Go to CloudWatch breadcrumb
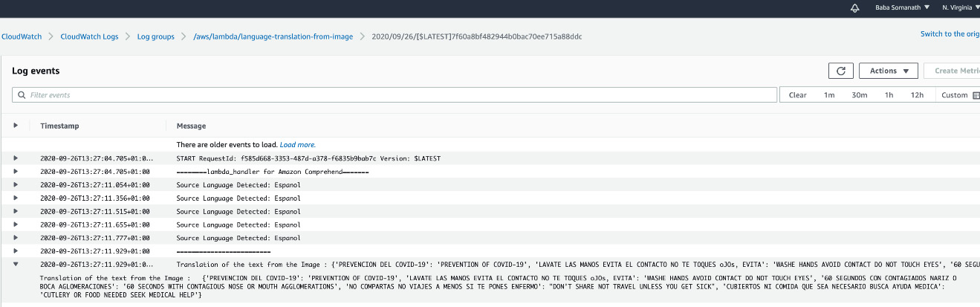The image size is (980, 307). [22, 36]
